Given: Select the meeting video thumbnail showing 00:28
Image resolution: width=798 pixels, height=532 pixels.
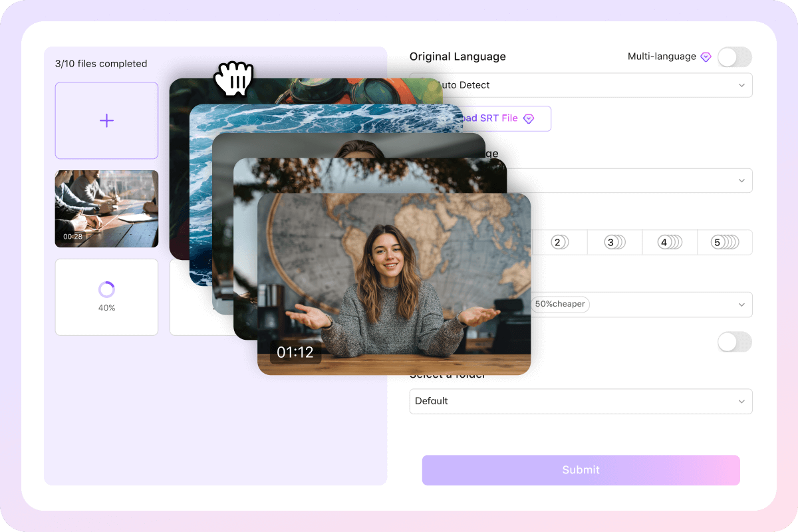Looking at the screenshot, I should click(106, 209).
